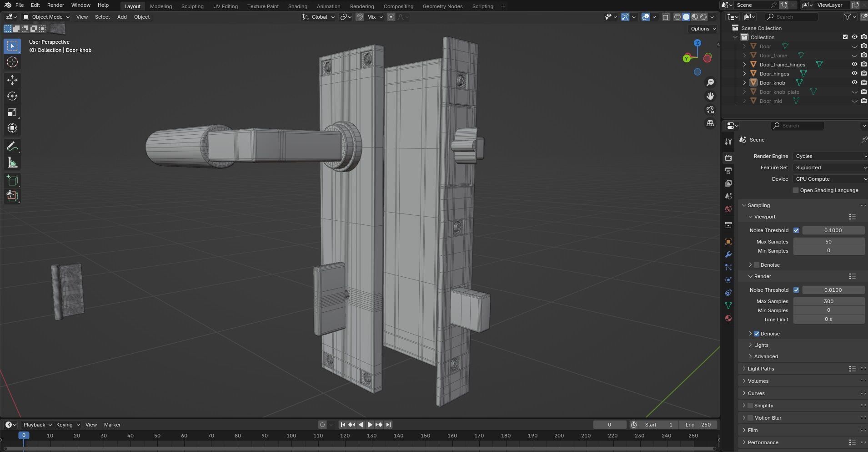Open the Material properties tab icon

[728, 318]
